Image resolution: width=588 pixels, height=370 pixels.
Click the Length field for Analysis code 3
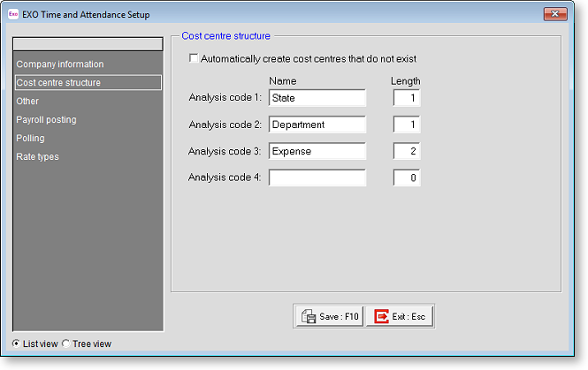[406, 151]
